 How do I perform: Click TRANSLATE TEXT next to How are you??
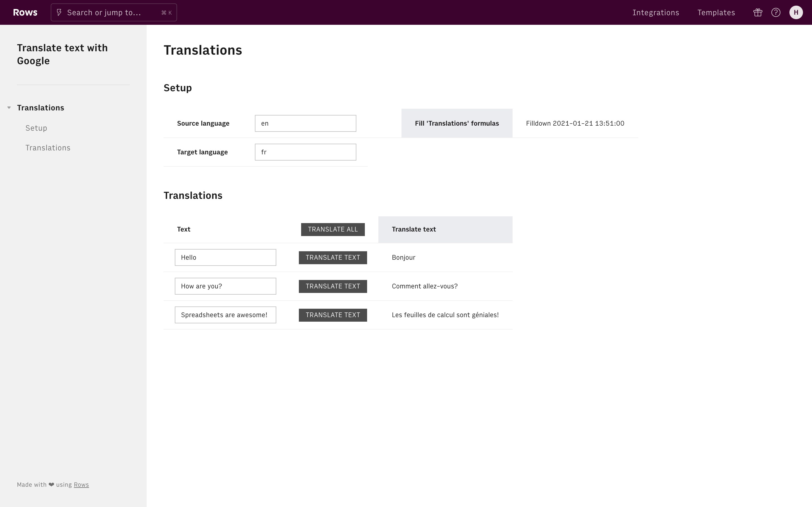[x=332, y=286]
